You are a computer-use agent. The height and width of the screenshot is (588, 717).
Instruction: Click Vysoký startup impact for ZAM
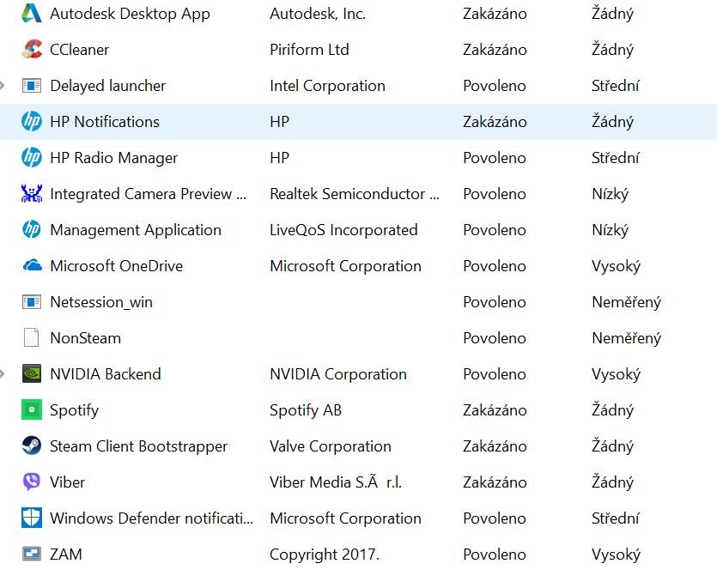[x=616, y=554]
